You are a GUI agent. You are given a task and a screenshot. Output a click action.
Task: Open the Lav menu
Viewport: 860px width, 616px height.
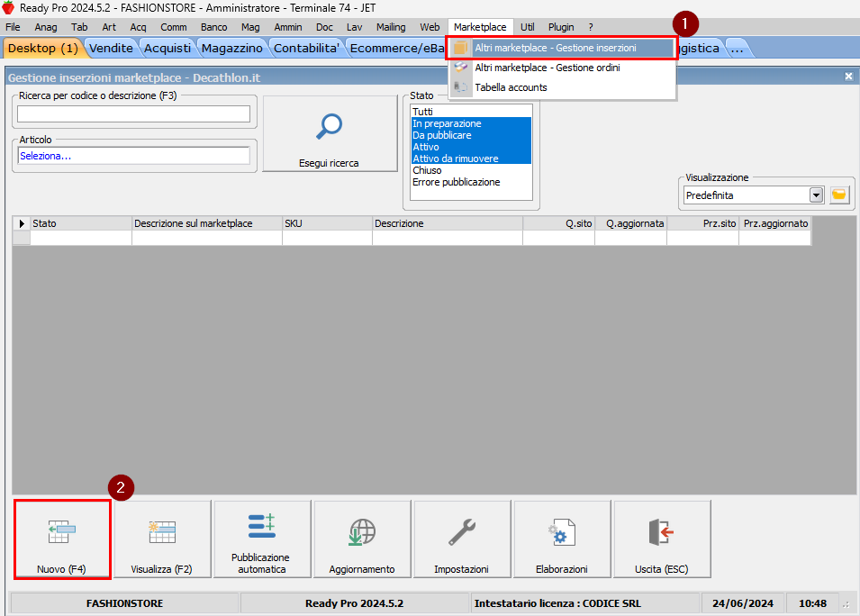(x=354, y=27)
